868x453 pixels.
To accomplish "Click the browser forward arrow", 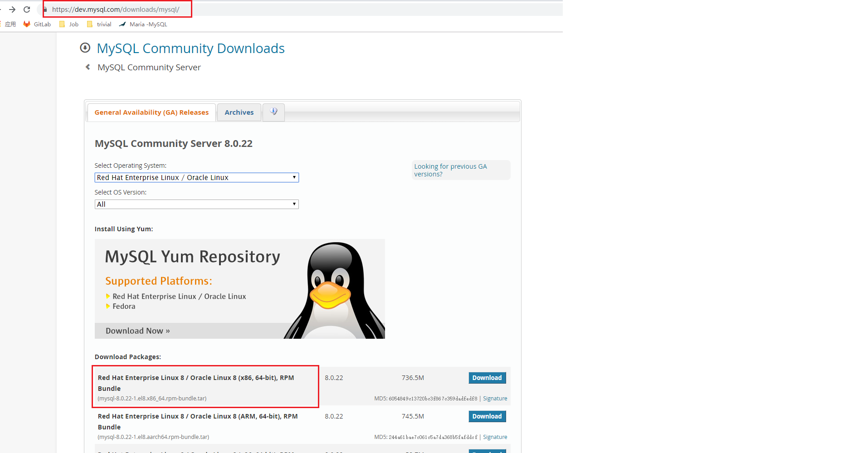I will click(12, 10).
